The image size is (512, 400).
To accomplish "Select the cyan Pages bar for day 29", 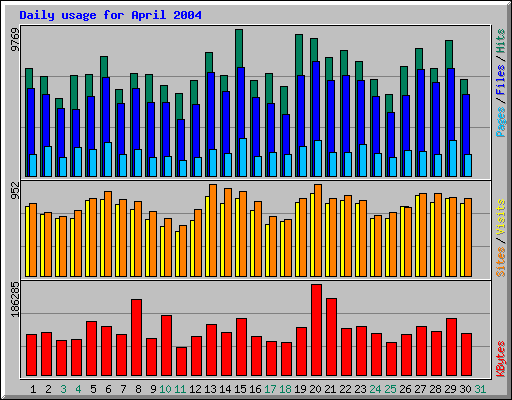I will 453,158.
